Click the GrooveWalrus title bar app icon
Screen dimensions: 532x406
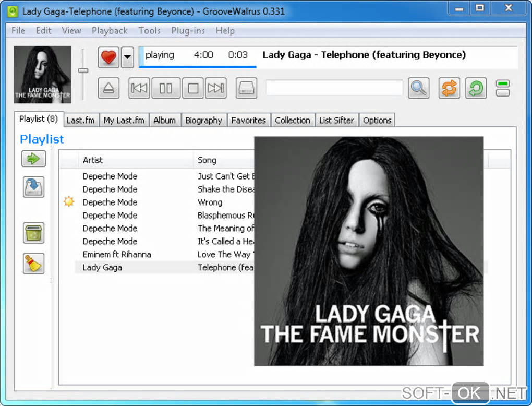click(x=13, y=11)
